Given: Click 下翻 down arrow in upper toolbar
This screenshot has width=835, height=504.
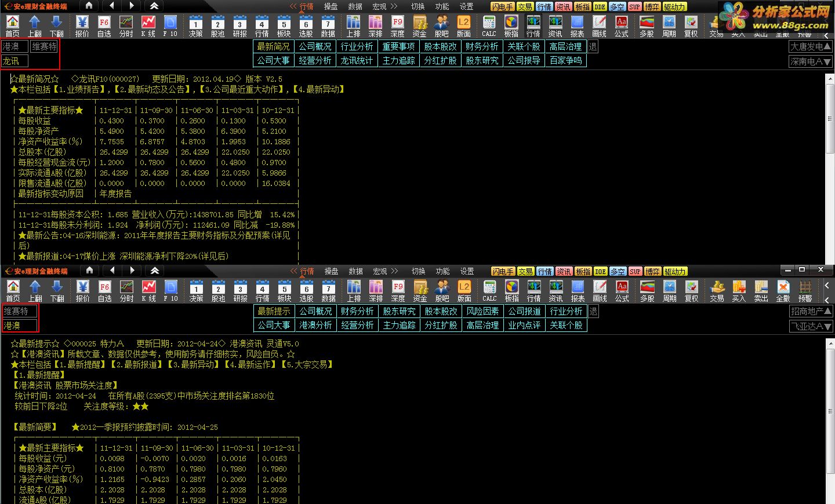Looking at the screenshot, I should point(57,26).
